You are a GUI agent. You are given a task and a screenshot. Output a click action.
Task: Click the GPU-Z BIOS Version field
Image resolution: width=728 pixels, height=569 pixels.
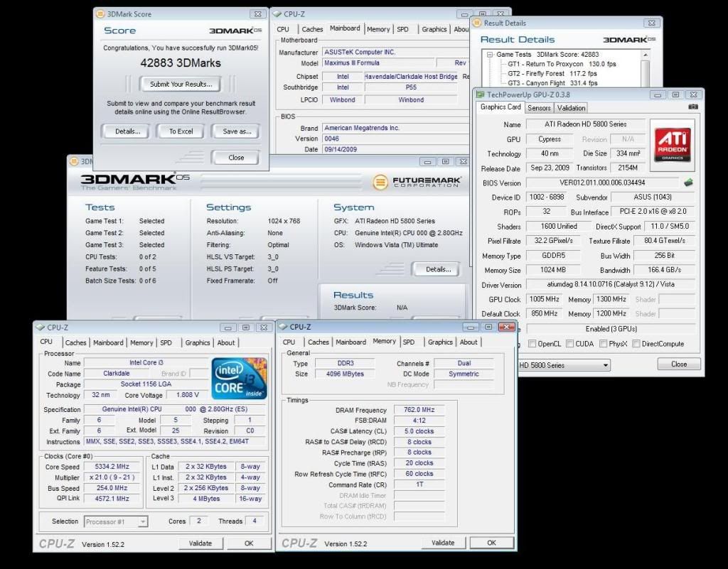[x=602, y=183]
